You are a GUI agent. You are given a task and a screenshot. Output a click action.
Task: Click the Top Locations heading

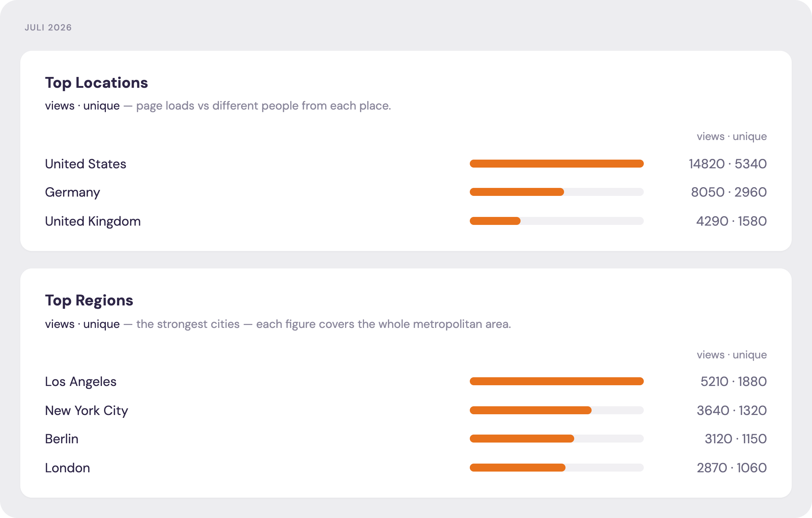pyautogui.click(x=96, y=83)
